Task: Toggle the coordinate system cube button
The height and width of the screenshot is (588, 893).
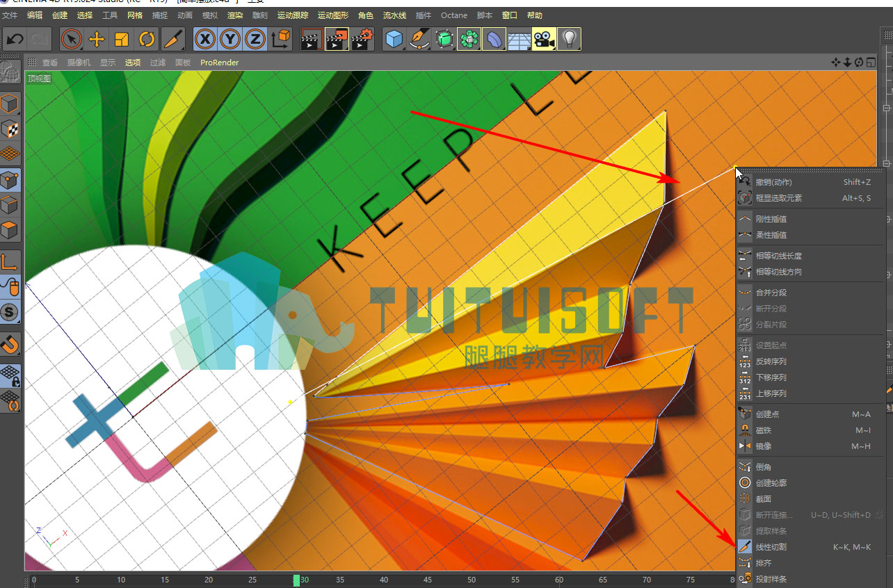Action: click(280, 39)
